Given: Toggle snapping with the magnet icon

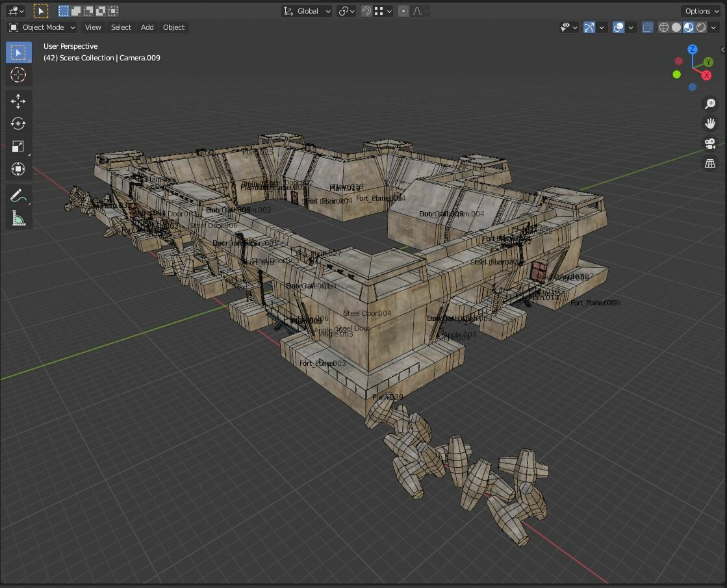Looking at the screenshot, I should point(365,11).
